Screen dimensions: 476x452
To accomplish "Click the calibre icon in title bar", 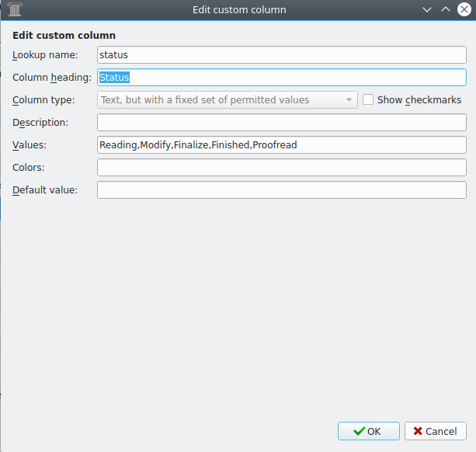I will click(13, 9).
